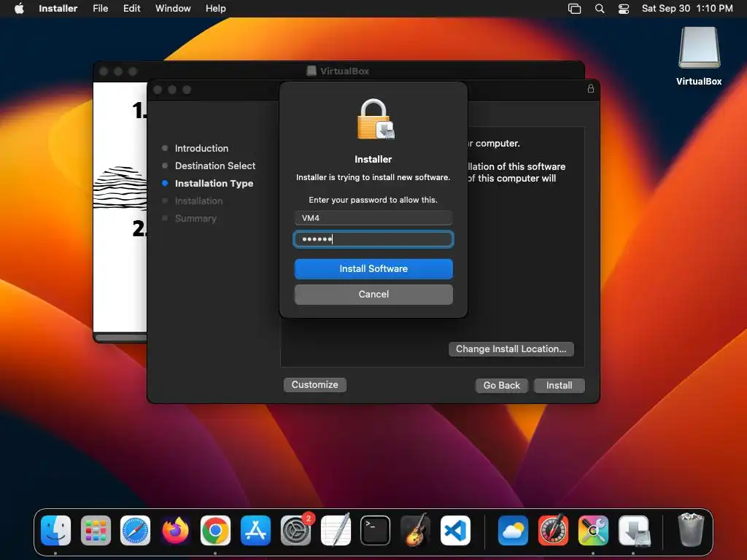Focus the password field
The height and width of the screenshot is (560, 747).
pyautogui.click(x=373, y=239)
